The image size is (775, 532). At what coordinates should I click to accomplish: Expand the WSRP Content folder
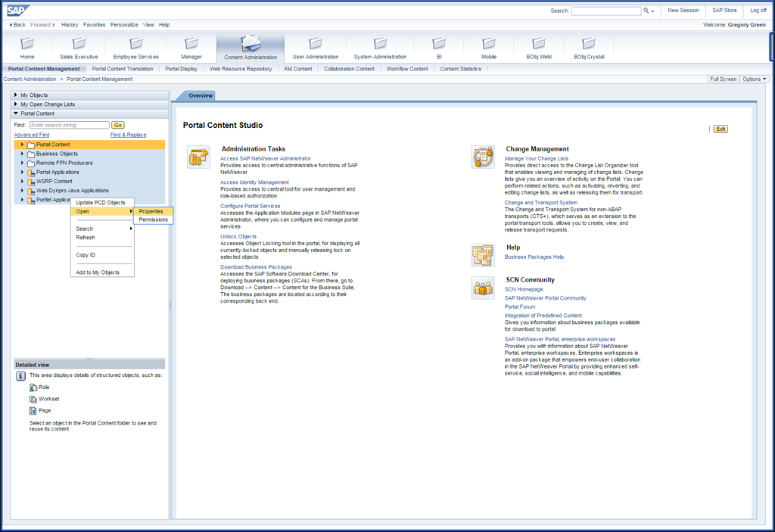click(23, 182)
